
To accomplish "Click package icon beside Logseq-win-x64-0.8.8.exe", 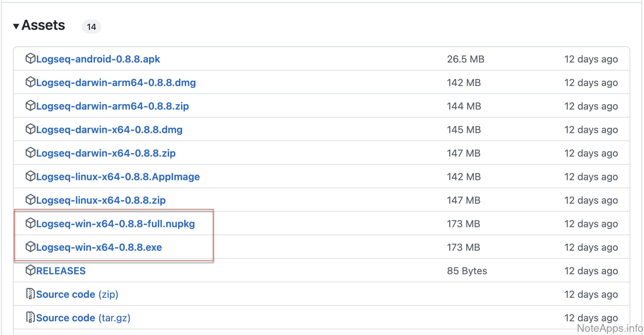I will pyautogui.click(x=31, y=247).
